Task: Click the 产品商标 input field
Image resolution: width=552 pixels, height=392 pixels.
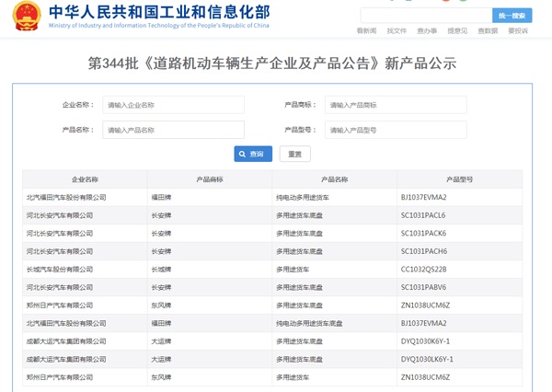Action: pos(395,105)
